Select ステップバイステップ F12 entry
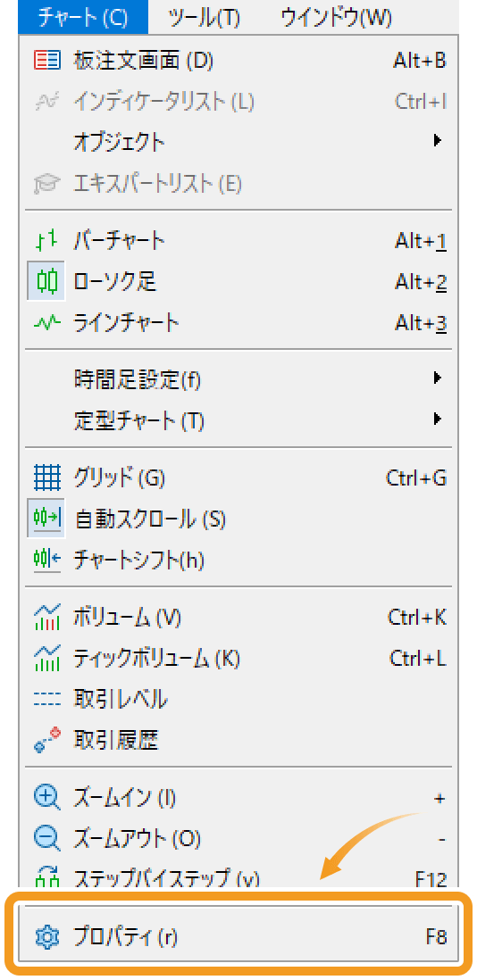The image size is (477, 980). click(x=238, y=879)
